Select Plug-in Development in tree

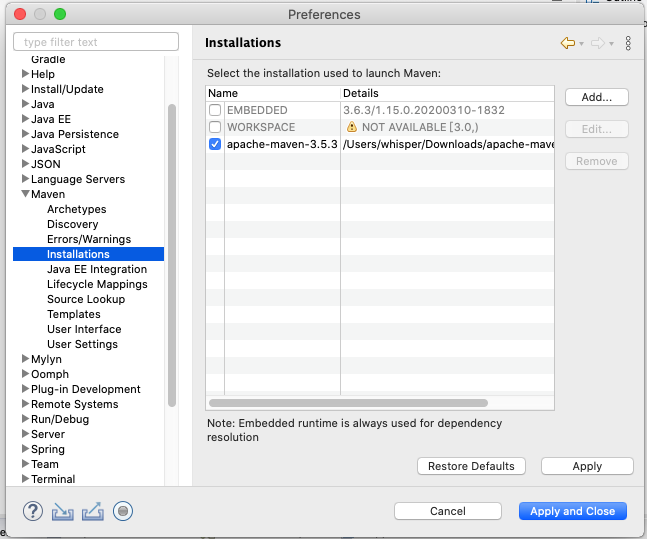86,389
